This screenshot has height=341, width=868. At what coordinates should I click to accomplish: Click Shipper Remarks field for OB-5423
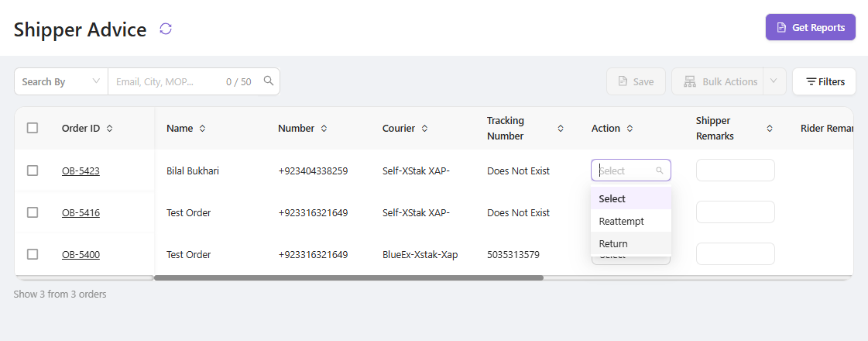click(x=735, y=170)
